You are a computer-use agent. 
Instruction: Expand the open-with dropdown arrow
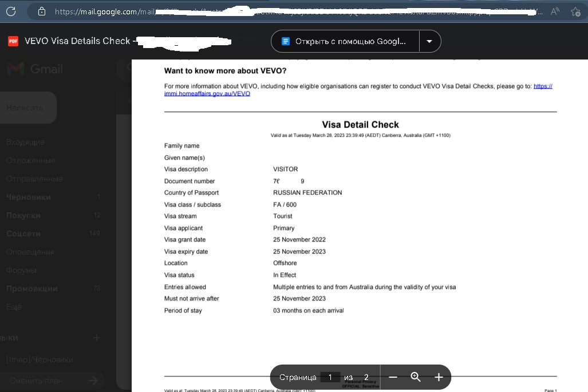pos(429,41)
